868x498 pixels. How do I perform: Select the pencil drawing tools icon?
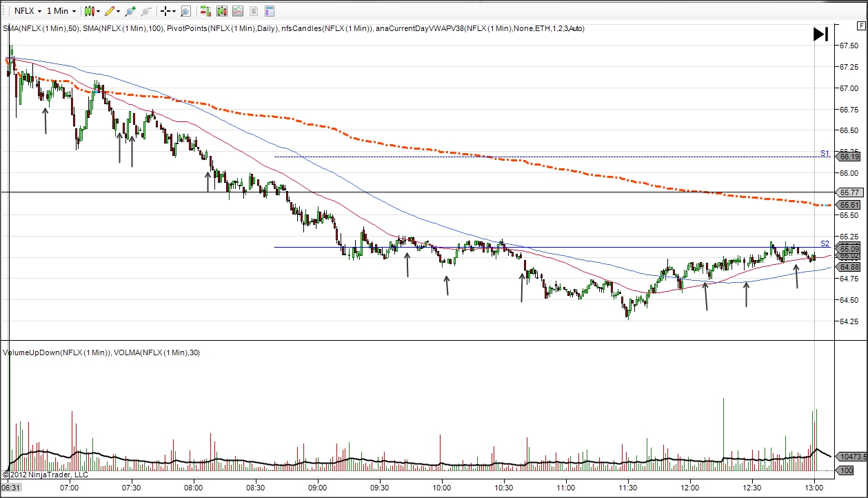coord(110,11)
